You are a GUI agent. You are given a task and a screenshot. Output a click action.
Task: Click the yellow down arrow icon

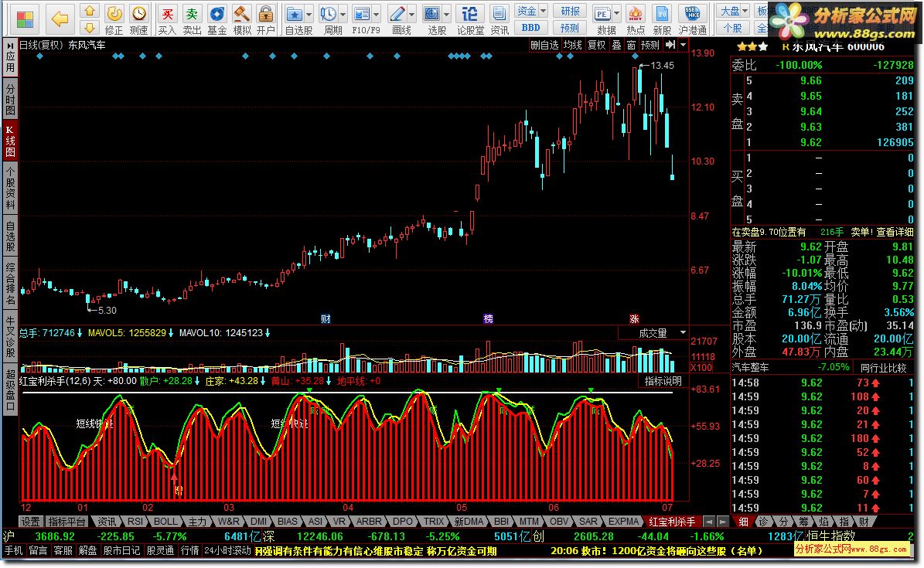[x=89, y=28]
